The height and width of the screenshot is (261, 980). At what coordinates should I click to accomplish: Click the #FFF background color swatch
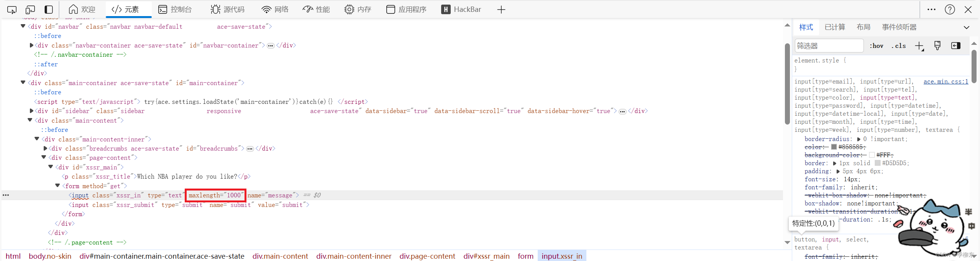(872, 155)
